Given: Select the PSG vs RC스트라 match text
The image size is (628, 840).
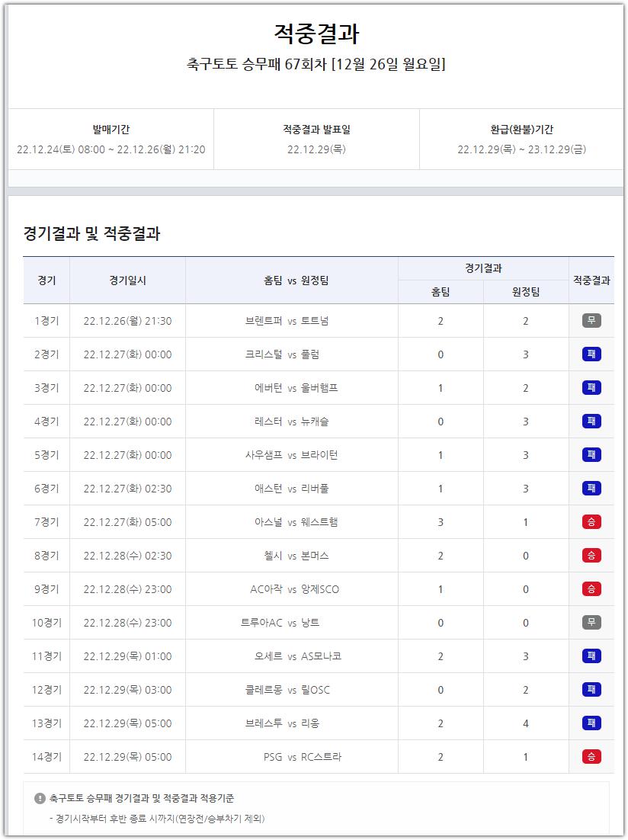Looking at the screenshot, I should (303, 757).
